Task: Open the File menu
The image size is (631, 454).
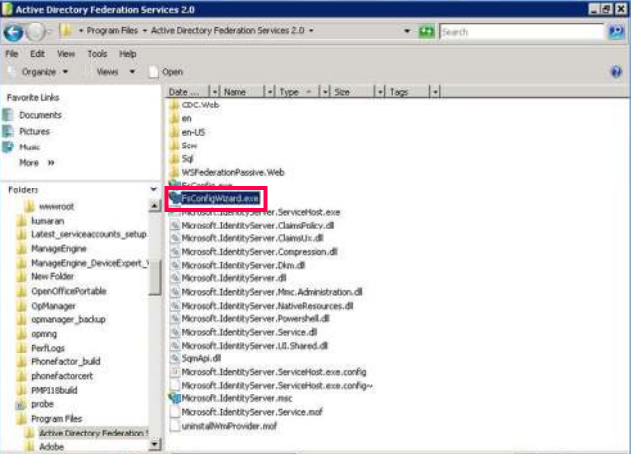Action: tap(12, 54)
